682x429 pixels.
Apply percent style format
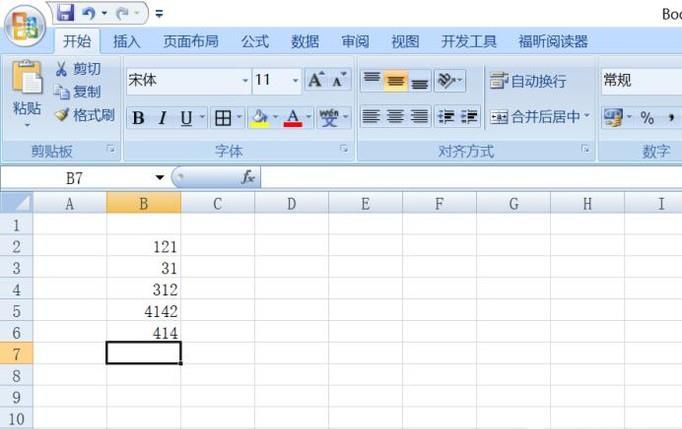coord(647,117)
